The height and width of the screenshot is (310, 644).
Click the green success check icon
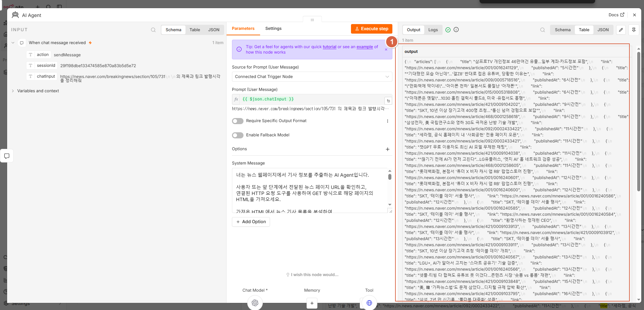coord(448,30)
